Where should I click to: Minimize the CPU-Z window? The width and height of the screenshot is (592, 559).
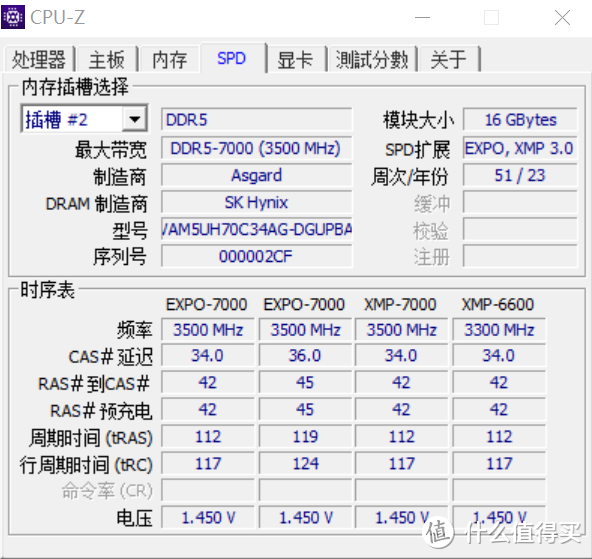pos(422,17)
